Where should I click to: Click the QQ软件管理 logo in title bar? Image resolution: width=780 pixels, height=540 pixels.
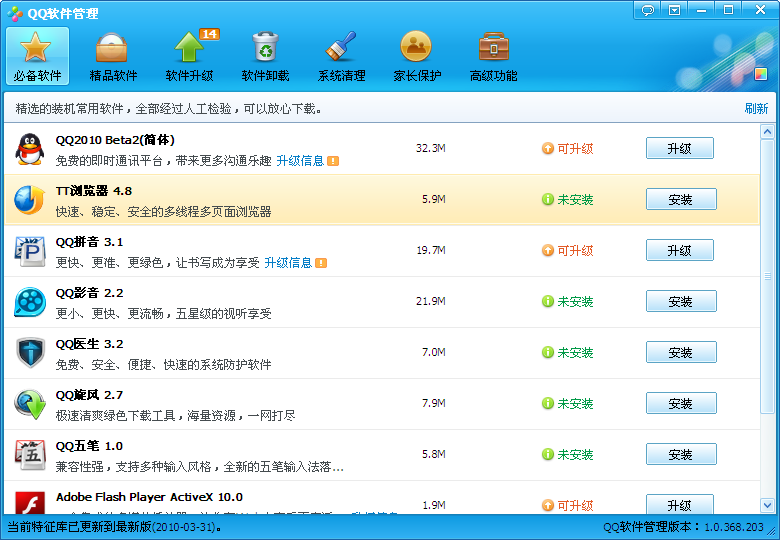point(15,13)
